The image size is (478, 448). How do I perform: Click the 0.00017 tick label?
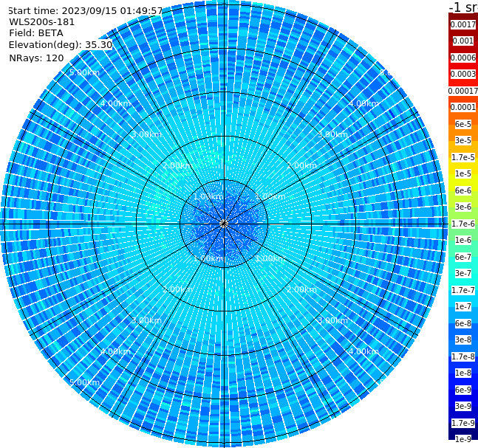coord(463,91)
